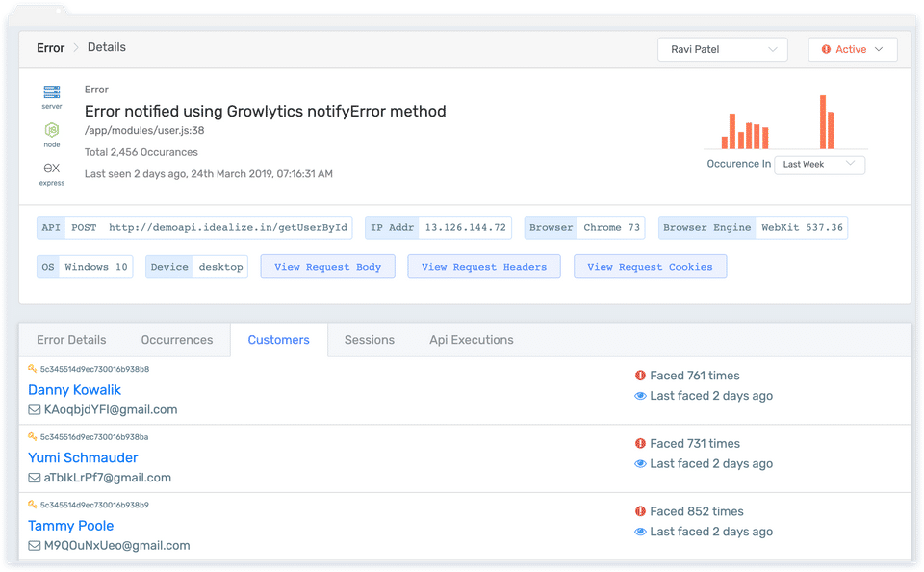Image resolution: width=924 pixels, height=572 pixels.
Task: Click red alert icon beside Faced 731 times
Action: [x=640, y=443]
